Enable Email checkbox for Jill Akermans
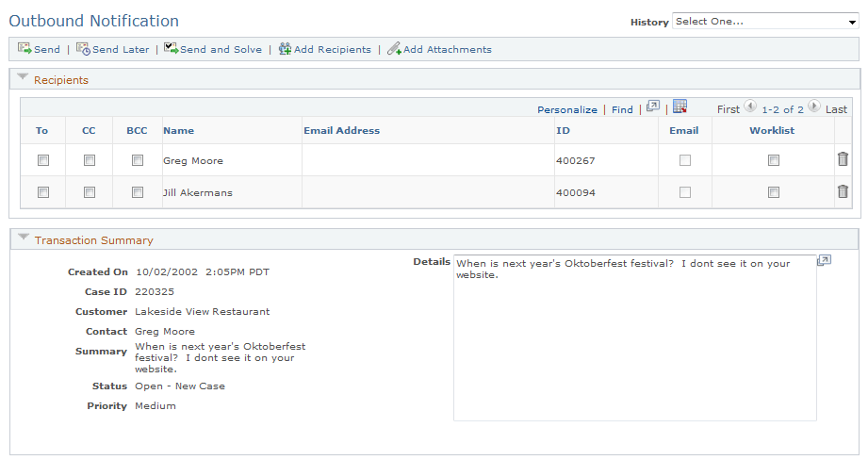The height and width of the screenshot is (460, 868). 685,192
